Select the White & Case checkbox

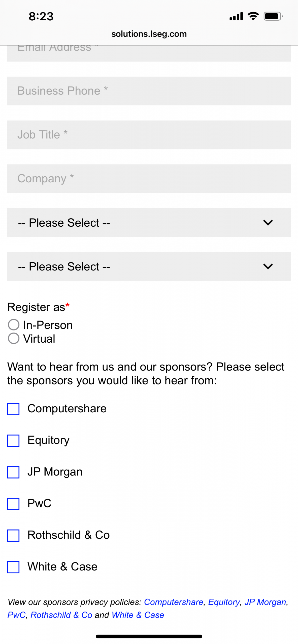coord(13,567)
